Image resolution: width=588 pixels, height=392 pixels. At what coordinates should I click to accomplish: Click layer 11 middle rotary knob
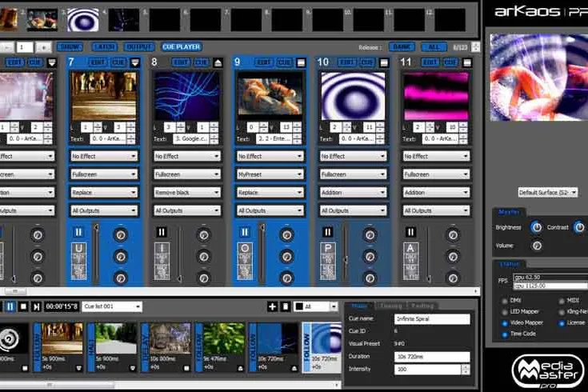(453, 257)
